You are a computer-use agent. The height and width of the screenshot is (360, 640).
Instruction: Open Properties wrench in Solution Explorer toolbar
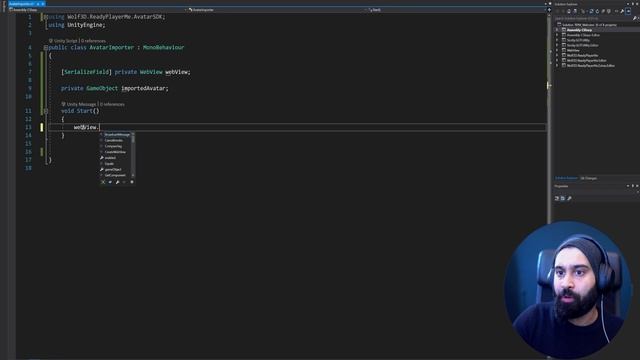pyautogui.click(x=622, y=11)
